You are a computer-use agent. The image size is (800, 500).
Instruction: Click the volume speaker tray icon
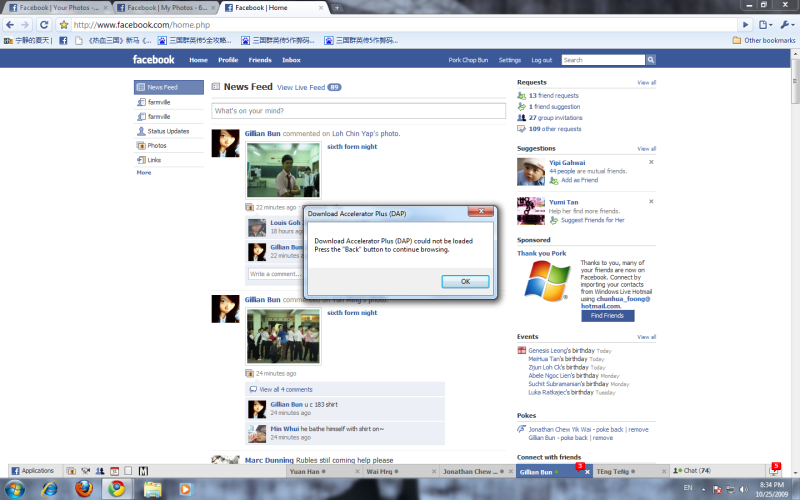pos(743,489)
